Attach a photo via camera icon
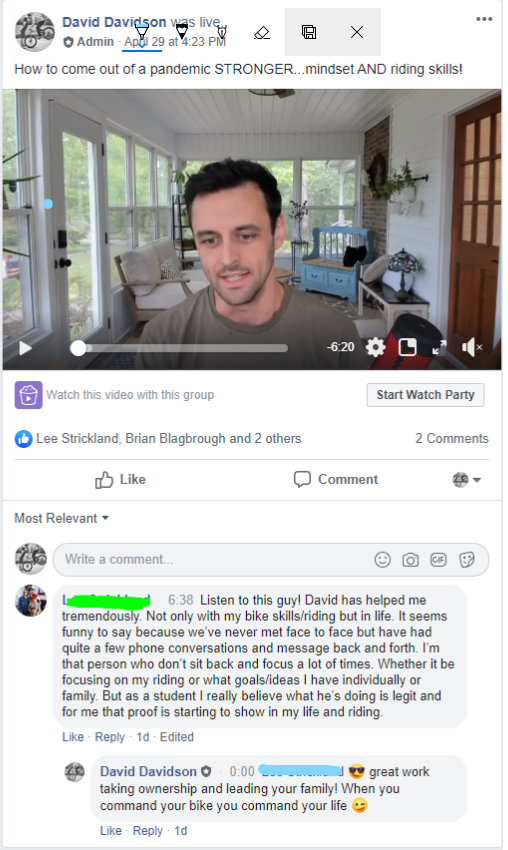Screen dimensions: 508x850 tap(410, 559)
